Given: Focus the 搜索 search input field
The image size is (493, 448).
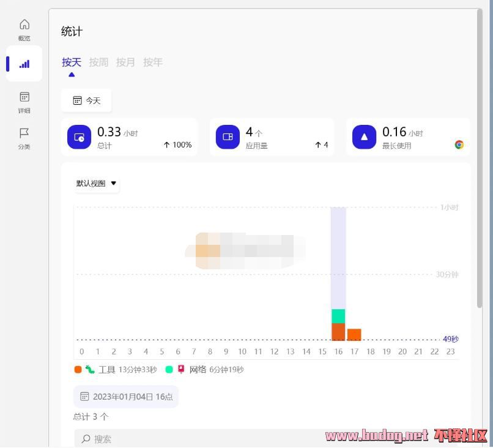Looking at the screenshot, I should click(x=245, y=439).
